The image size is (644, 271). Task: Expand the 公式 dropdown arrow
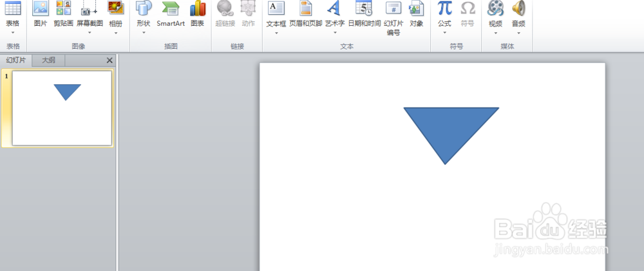point(444,32)
